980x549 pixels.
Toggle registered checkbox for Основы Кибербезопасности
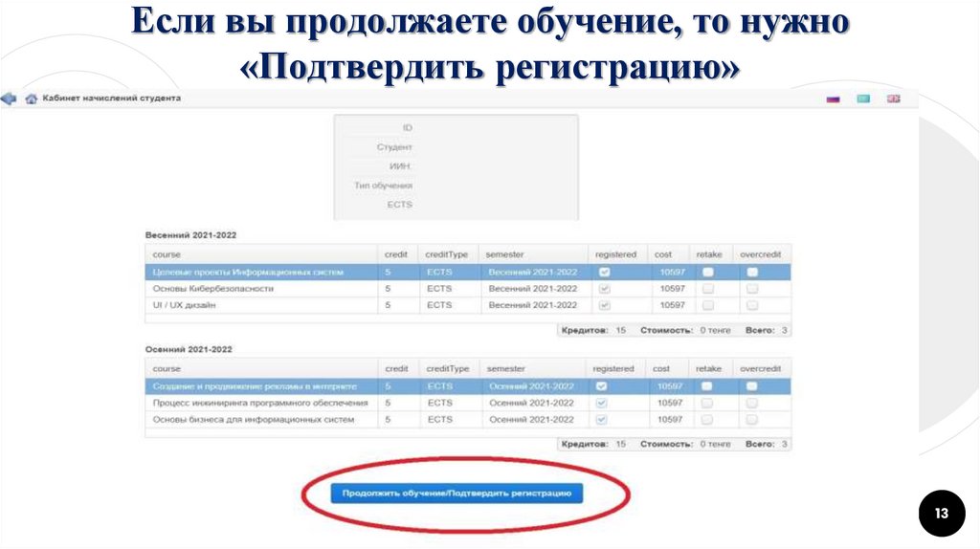coord(605,289)
